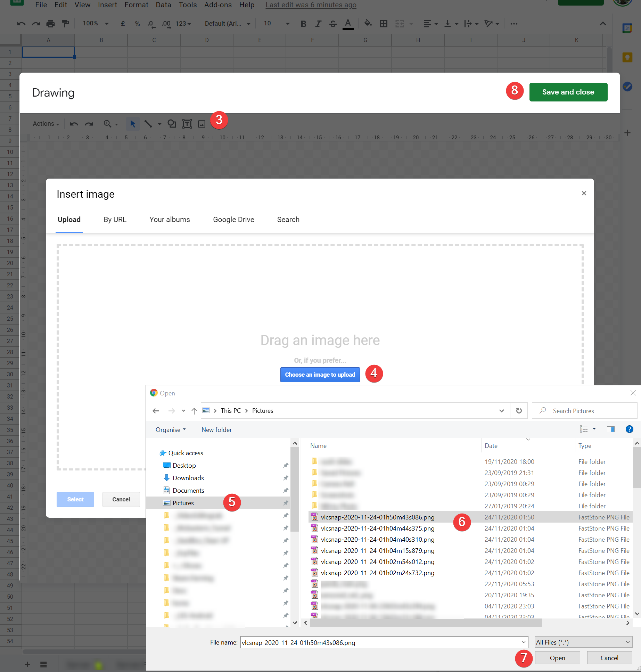Go back in the Open file dialog
This screenshot has width=641, height=672.
(156, 411)
